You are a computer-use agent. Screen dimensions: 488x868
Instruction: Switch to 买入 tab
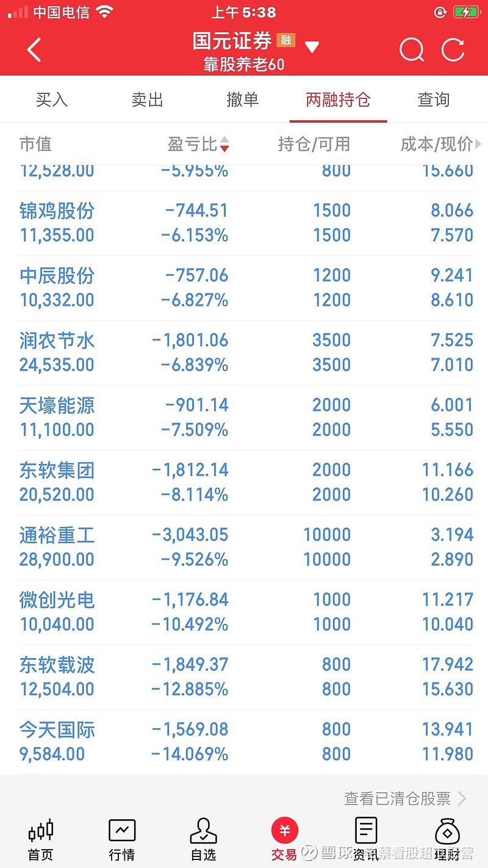[x=51, y=99]
